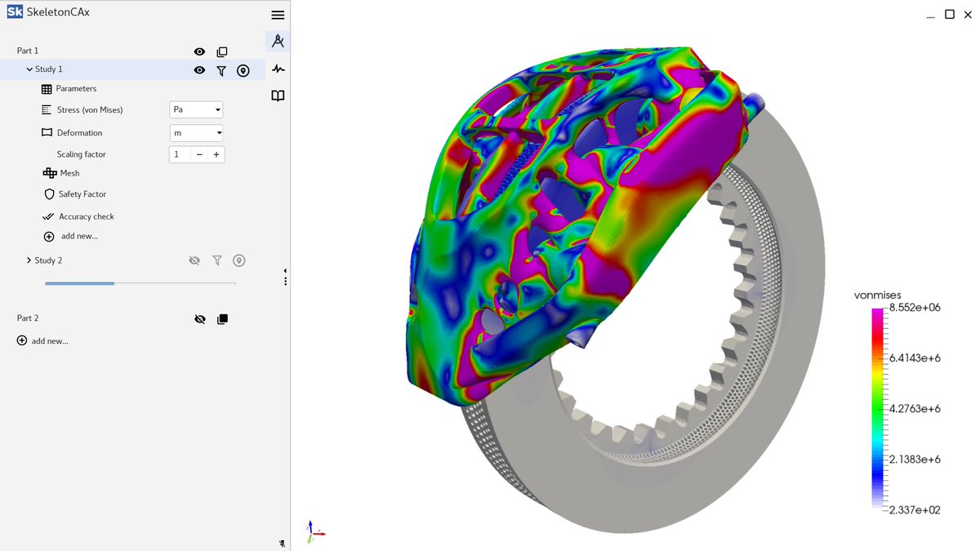The image size is (980, 551).
Task: Click scaling factor value field
Action: click(180, 154)
